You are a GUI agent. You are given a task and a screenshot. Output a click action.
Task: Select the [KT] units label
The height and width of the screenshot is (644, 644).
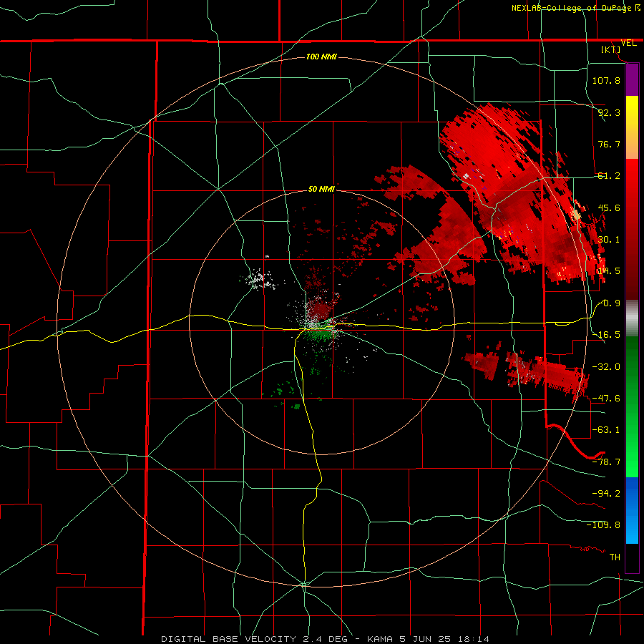[610, 49]
